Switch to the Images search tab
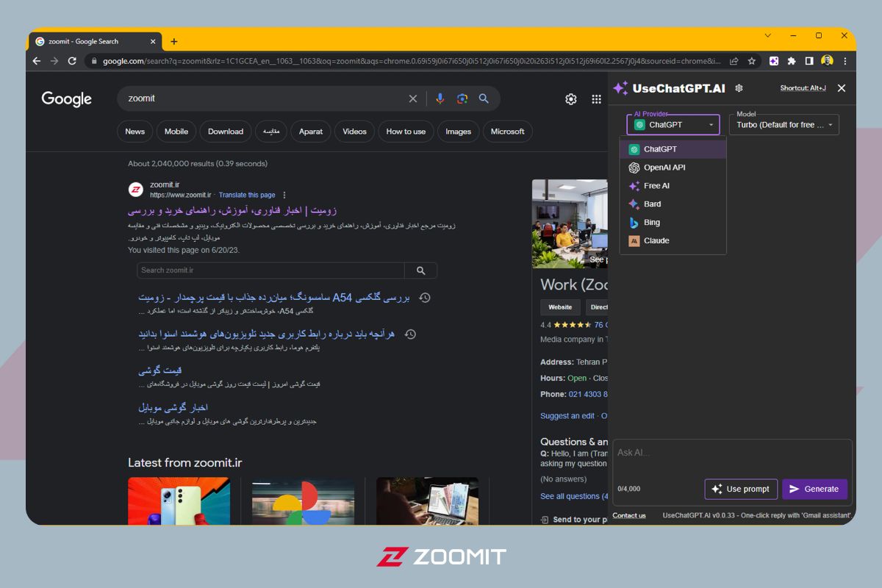This screenshot has width=882, height=588. [x=458, y=132]
